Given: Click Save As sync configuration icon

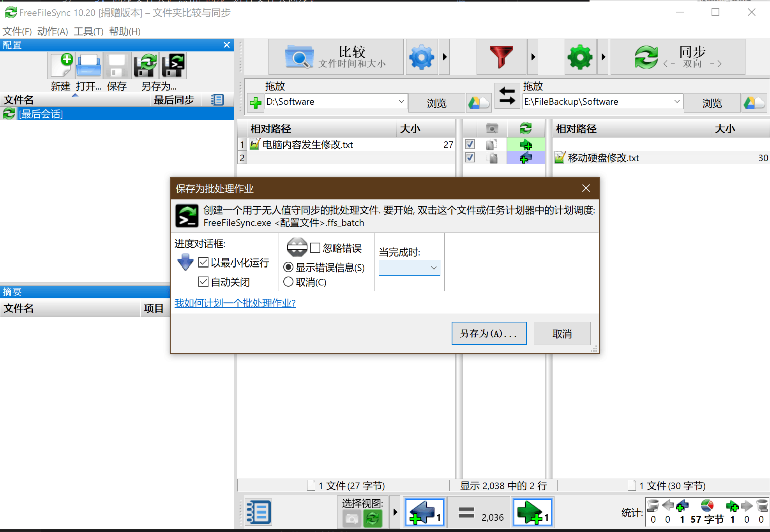Looking at the screenshot, I should click(145, 65).
